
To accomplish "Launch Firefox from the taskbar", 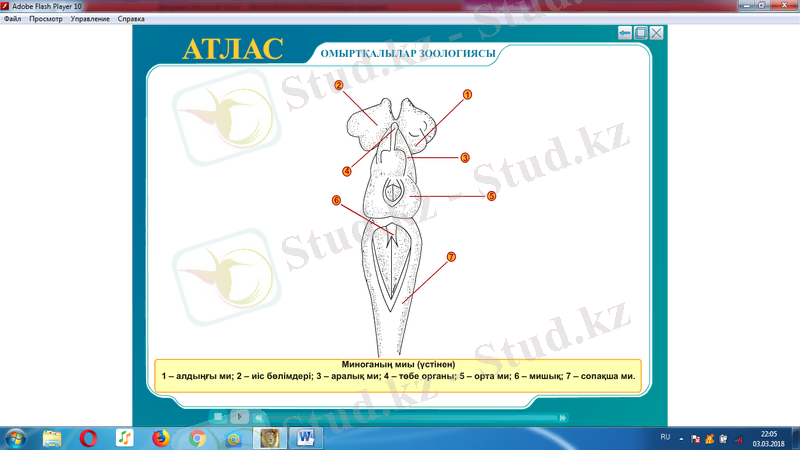I will coord(161,438).
